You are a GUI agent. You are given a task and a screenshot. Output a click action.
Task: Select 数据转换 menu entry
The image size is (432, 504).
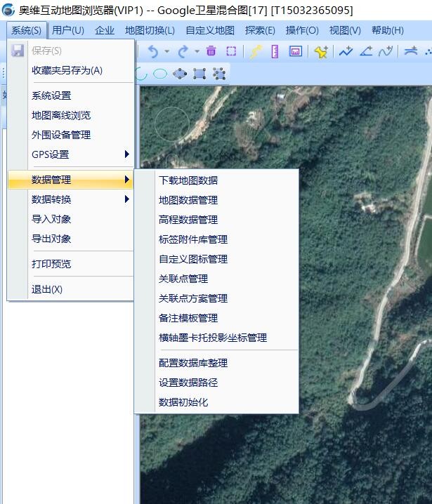pos(71,199)
